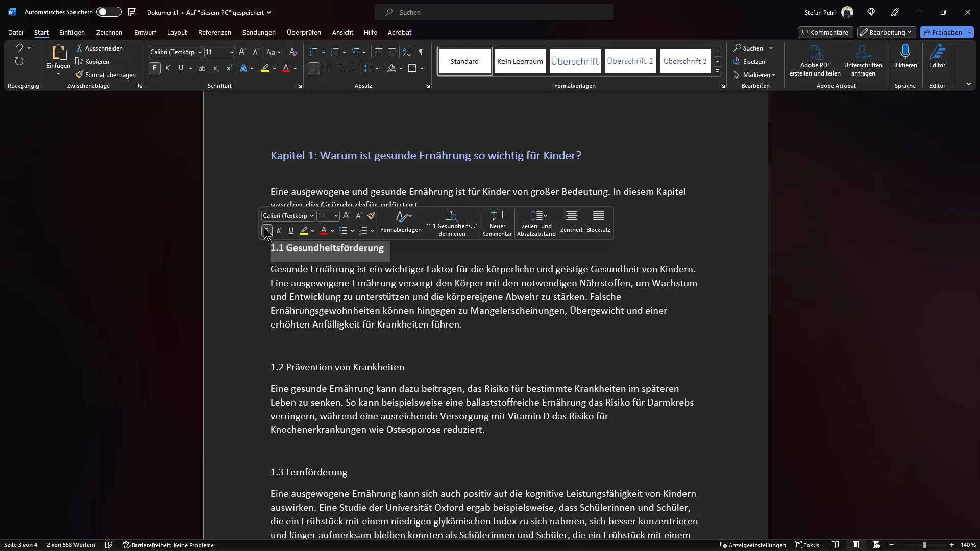Toggle strikethrough in Schriftart group
Image resolution: width=980 pixels, height=551 pixels.
[x=202, y=68]
